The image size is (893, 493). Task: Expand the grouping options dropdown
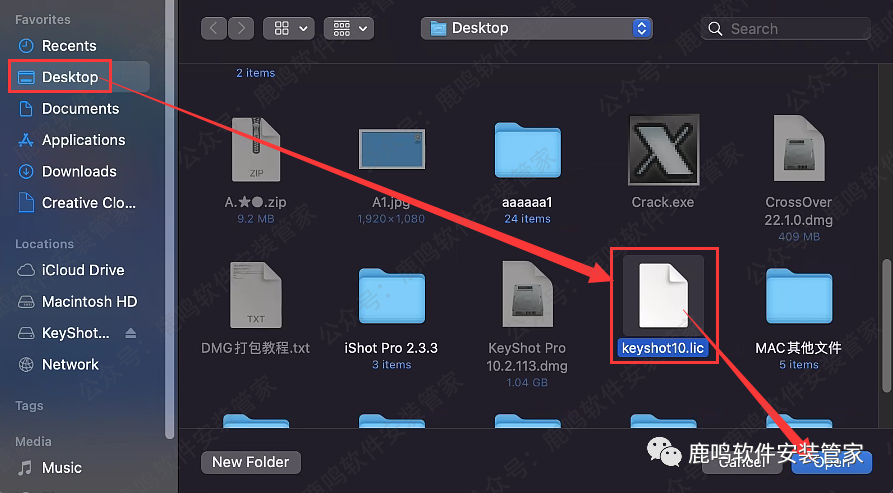(x=351, y=29)
